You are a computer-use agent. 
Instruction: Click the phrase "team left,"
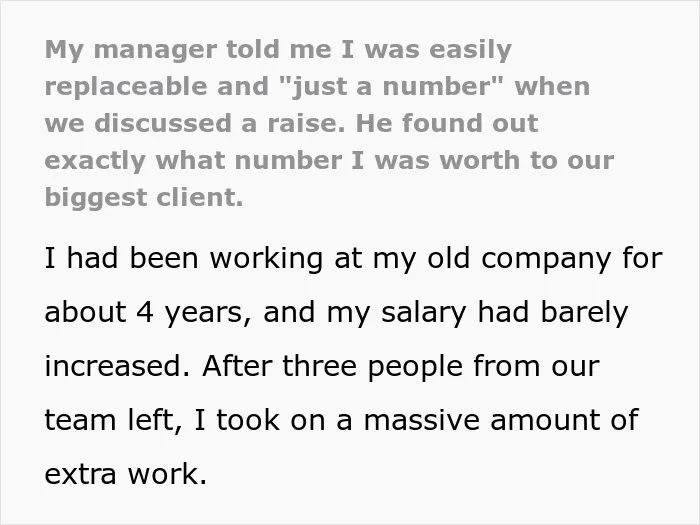click(x=113, y=421)
